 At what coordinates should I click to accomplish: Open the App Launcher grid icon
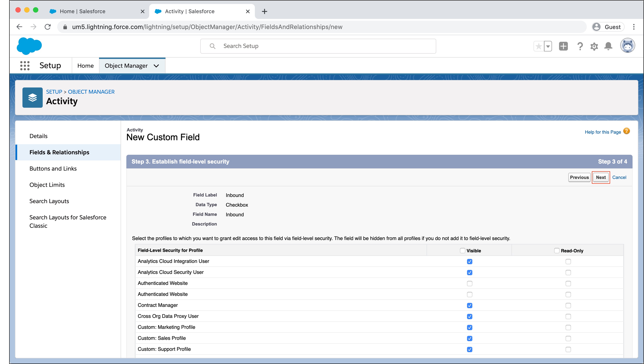pyautogui.click(x=25, y=66)
